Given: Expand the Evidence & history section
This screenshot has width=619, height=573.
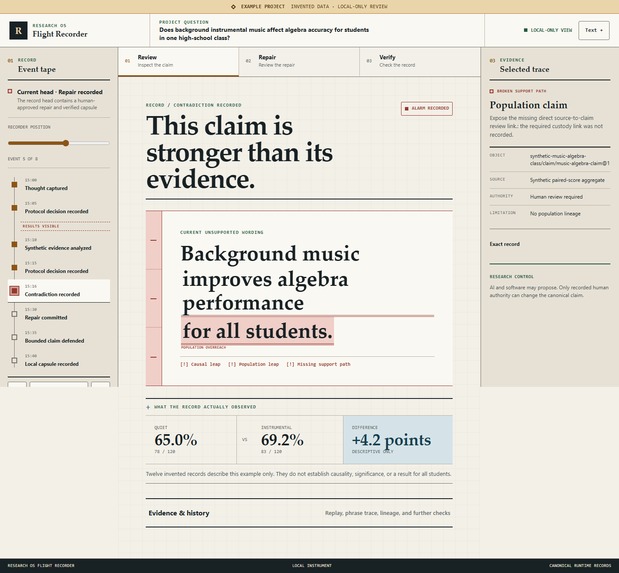Looking at the screenshot, I should (299, 513).
